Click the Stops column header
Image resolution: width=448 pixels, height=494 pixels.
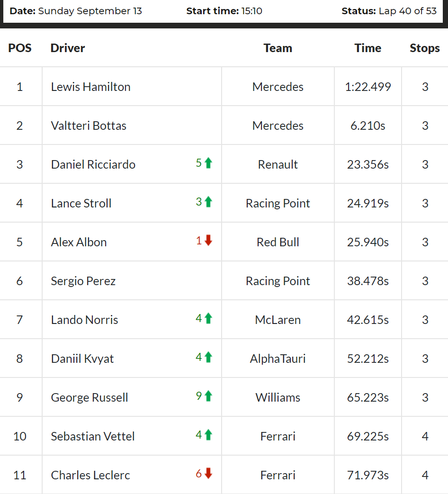[425, 48]
